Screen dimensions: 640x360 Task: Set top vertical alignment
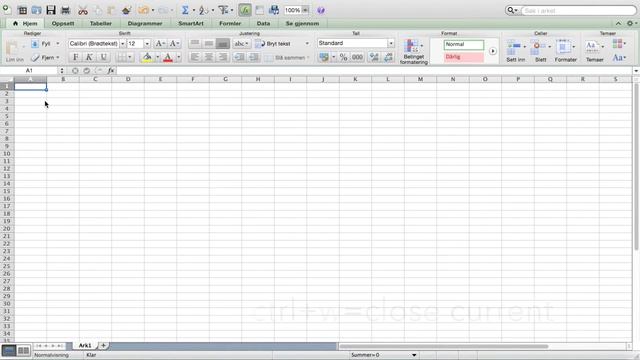click(x=195, y=43)
